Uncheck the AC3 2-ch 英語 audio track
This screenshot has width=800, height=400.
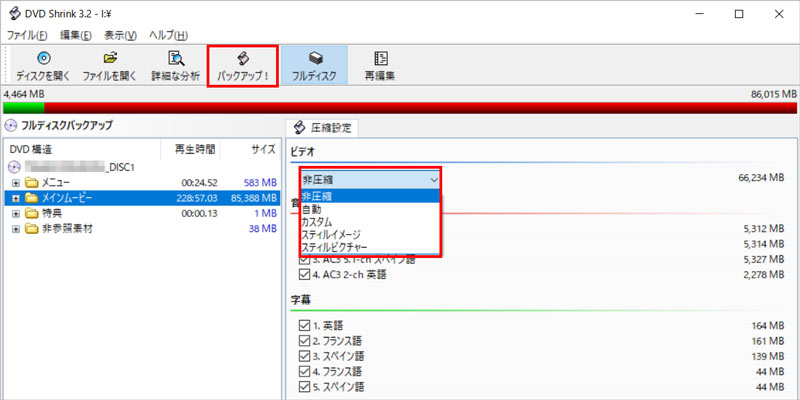(305, 275)
